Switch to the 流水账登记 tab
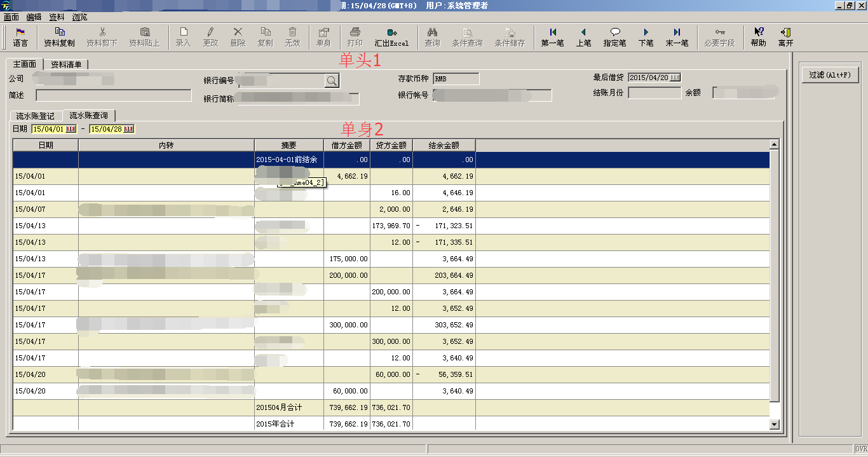Image resolution: width=868 pixels, height=457 pixels. [36, 116]
